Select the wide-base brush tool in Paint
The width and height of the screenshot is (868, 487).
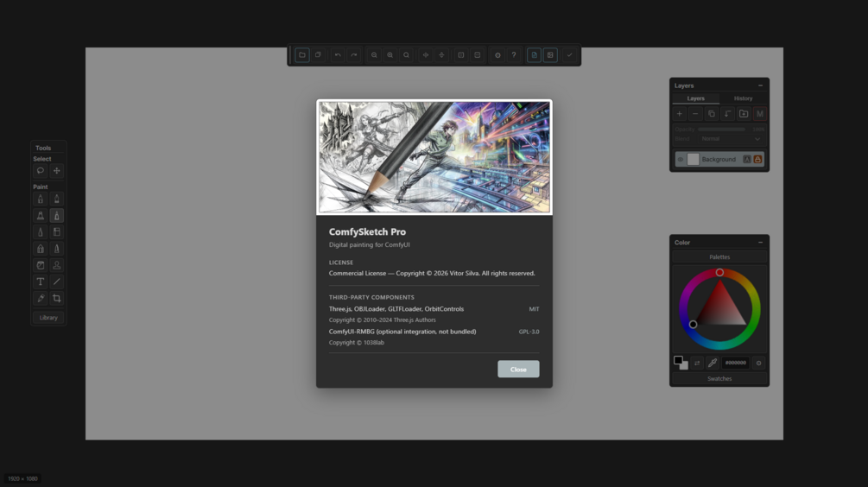(x=41, y=216)
